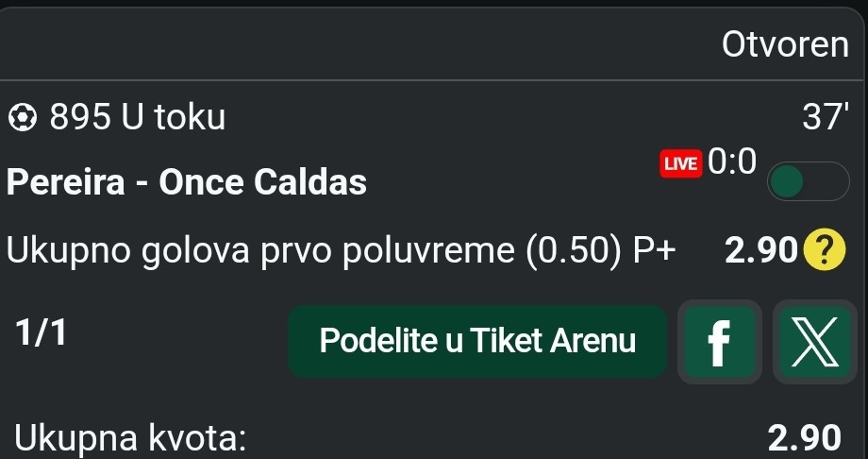Share the ticket on Facebook
Image resolution: width=868 pixels, height=459 pixels.
[x=719, y=342]
